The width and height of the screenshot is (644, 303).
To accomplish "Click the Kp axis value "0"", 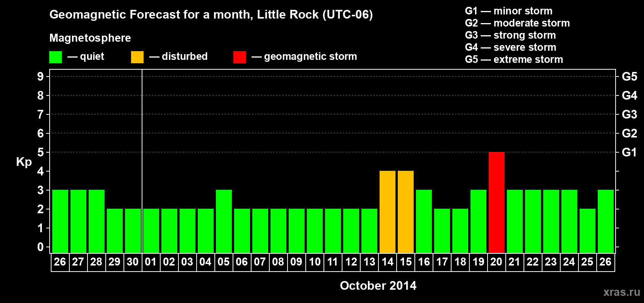I will tap(41, 247).
